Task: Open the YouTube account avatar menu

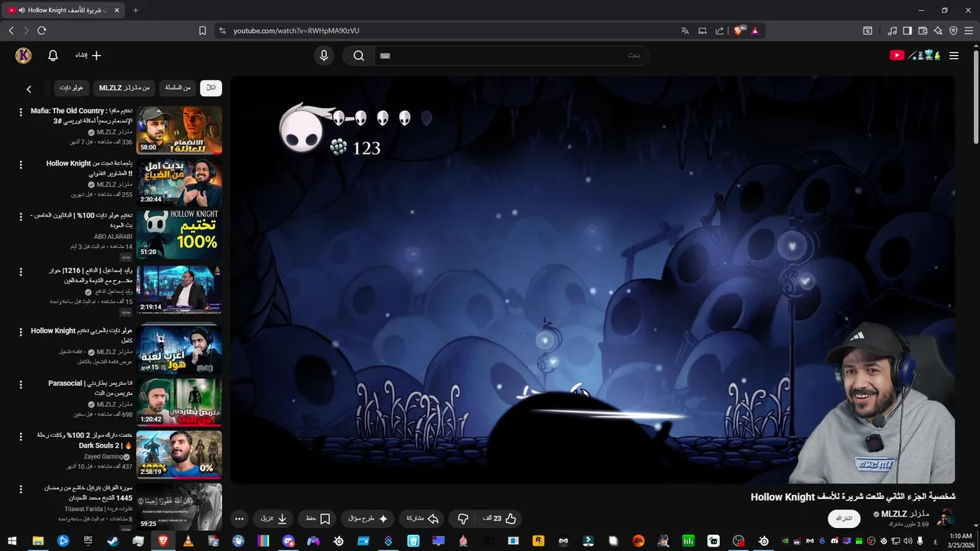Action: click(x=24, y=55)
